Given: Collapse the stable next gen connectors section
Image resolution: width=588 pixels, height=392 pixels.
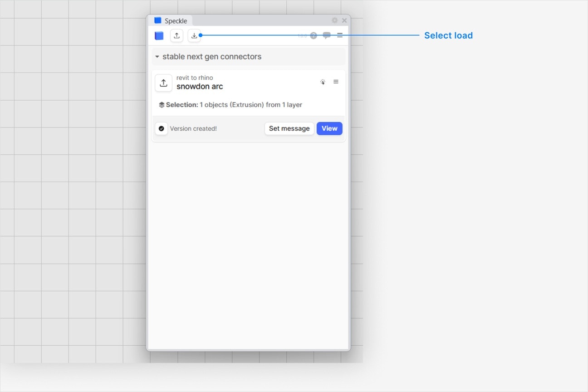Looking at the screenshot, I should point(249,57).
